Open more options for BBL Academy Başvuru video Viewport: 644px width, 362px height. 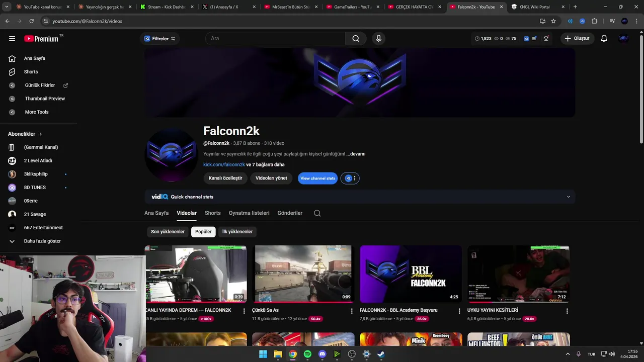459,311
